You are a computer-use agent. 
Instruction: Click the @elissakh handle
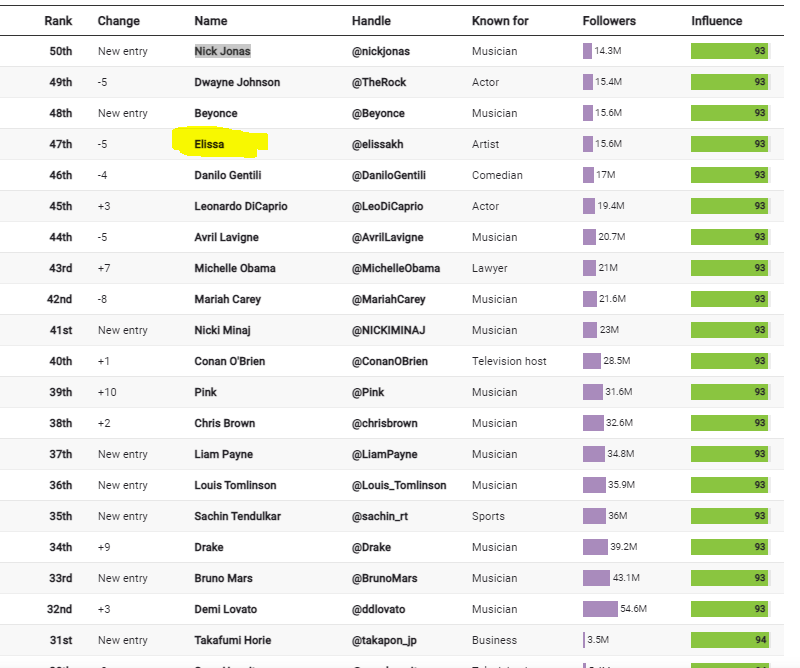pyautogui.click(x=378, y=144)
